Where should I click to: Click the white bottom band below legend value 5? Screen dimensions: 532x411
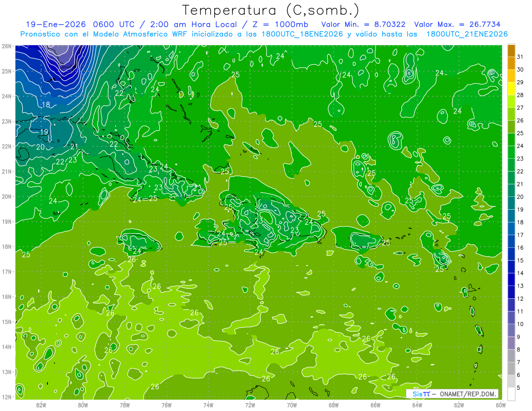point(511,394)
